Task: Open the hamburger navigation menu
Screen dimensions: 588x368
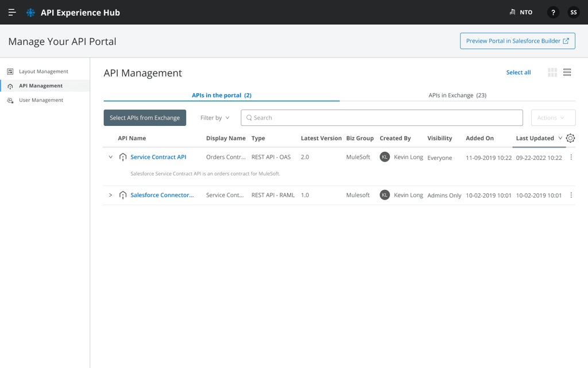Action: pyautogui.click(x=12, y=13)
